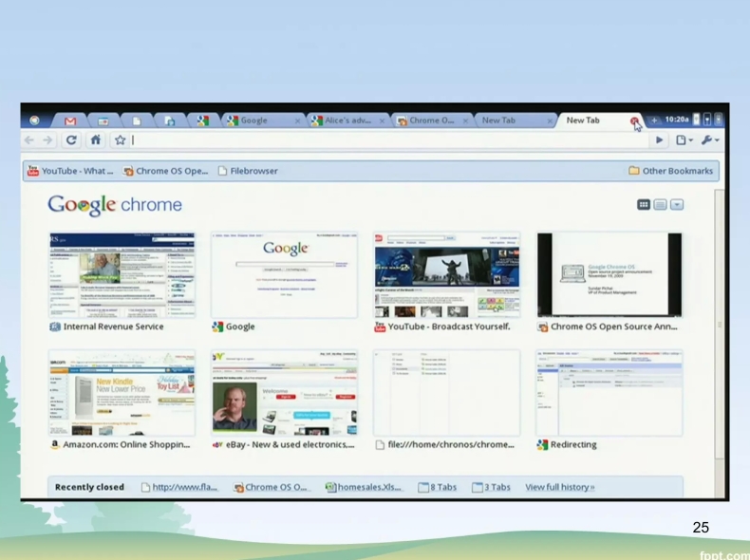Open the new tab plus button
The width and height of the screenshot is (750, 560).
(x=654, y=121)
